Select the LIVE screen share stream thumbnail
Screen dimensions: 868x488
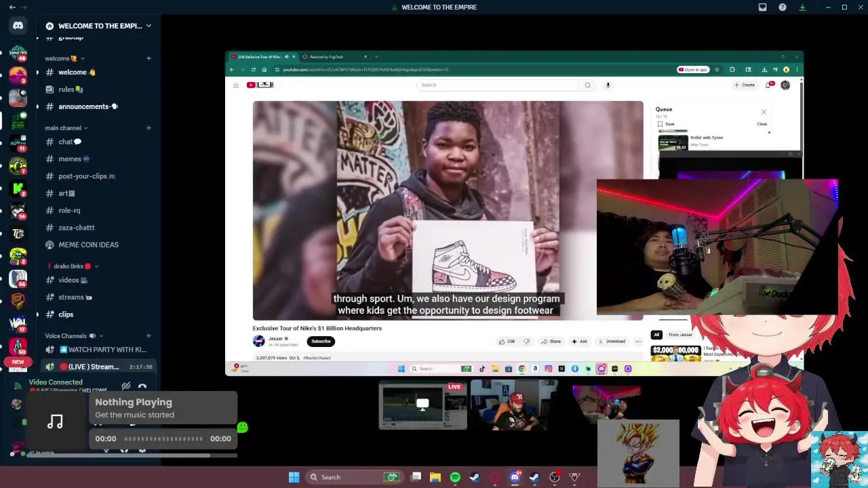point(422,405)
